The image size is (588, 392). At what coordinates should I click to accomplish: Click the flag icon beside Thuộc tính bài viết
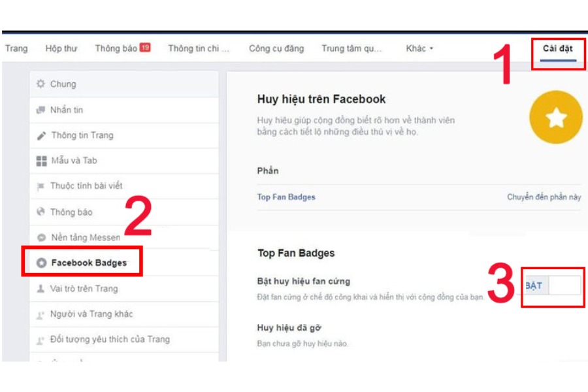pyautogui.click(x=41, y=186)
